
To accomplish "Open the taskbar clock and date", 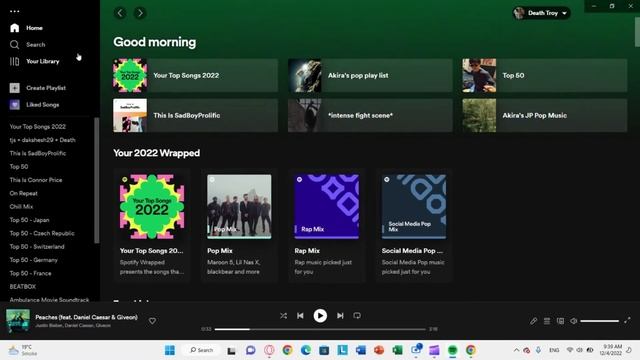I will 611,350.
